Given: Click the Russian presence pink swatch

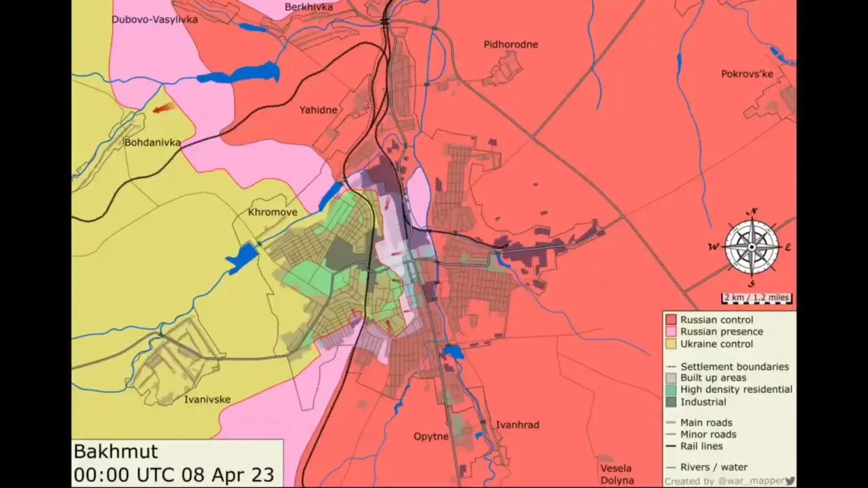Looking at the screenshot, I should 671,331.
